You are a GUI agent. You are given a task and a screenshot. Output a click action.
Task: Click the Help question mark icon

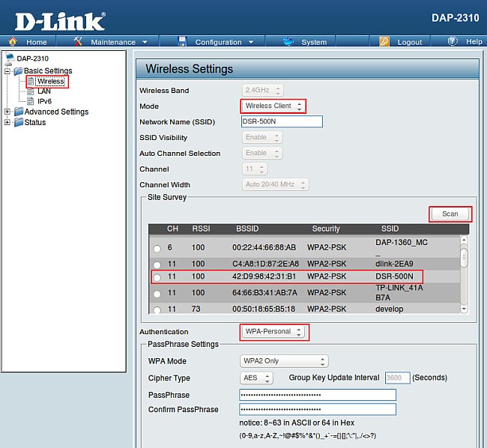453,42
